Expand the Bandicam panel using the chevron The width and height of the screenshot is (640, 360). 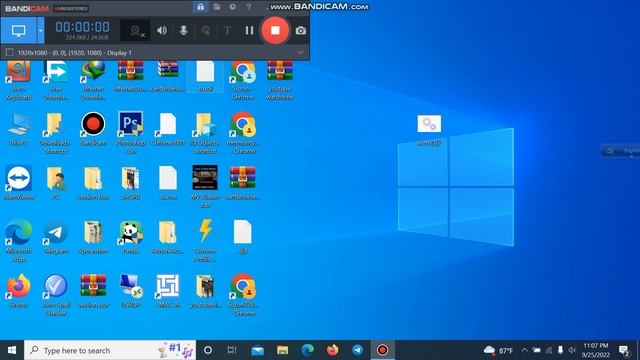coord(300,53)
